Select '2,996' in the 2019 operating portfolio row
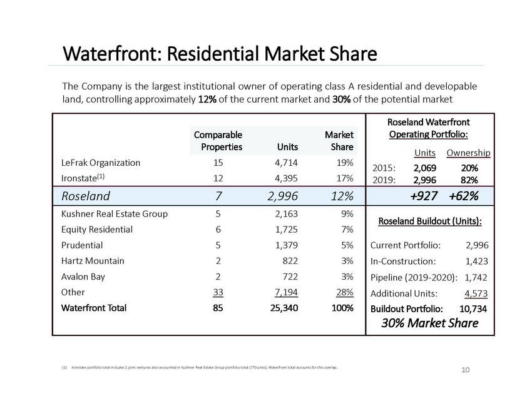 [x=425, y=180]
